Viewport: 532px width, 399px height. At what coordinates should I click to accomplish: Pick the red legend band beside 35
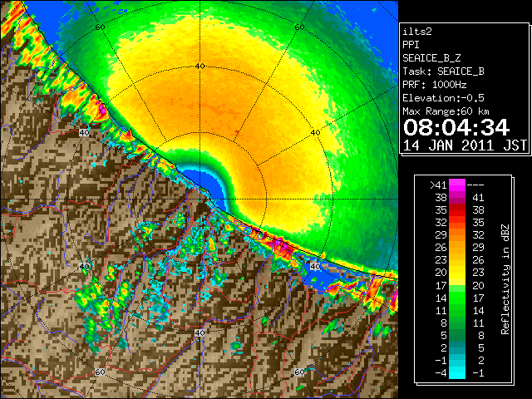tap(457, 210)
